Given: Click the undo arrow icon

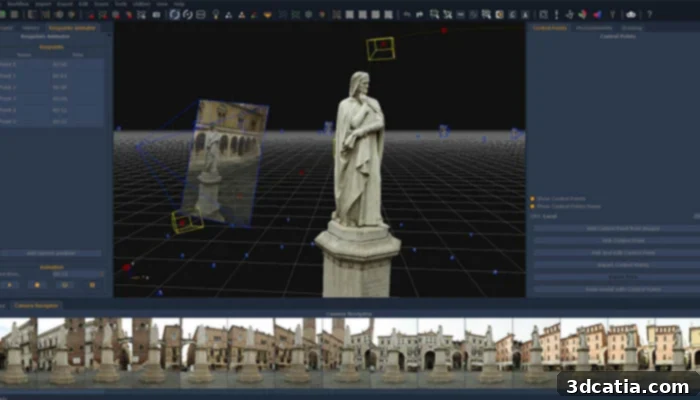Looking at the screenshot, I should coord(407,15).
